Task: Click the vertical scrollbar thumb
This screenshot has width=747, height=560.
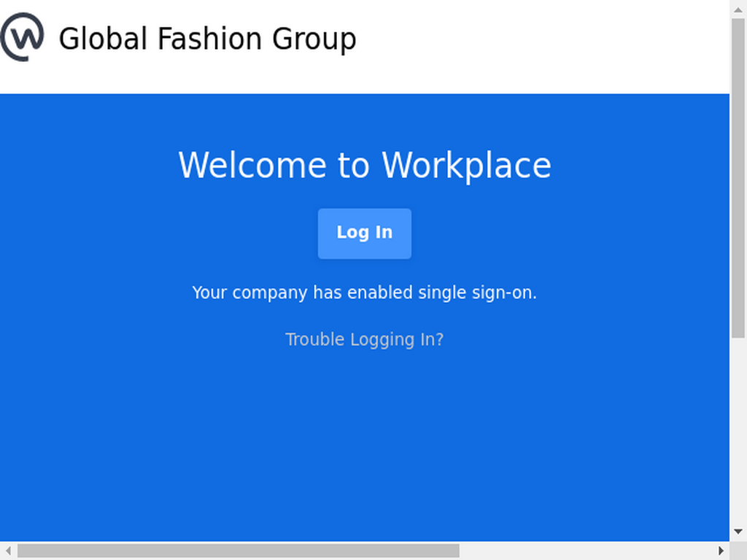Action: click(x=738, y=178)
